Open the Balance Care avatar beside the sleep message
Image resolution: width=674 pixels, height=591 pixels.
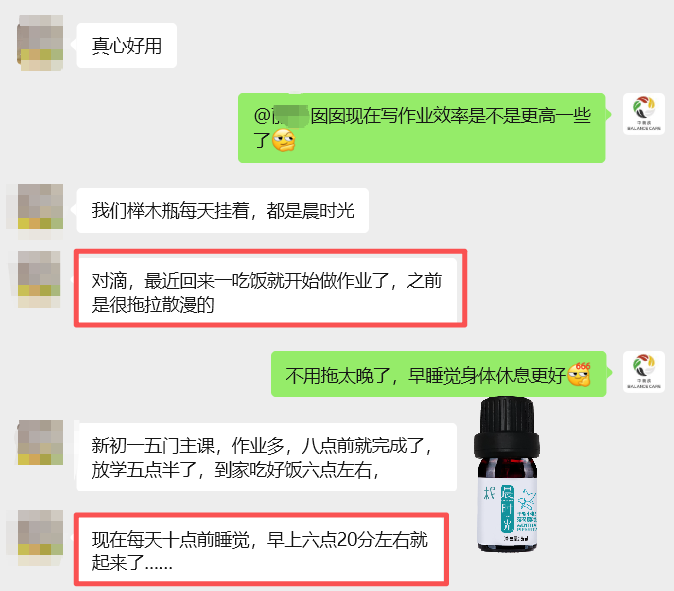pos(643,372)
